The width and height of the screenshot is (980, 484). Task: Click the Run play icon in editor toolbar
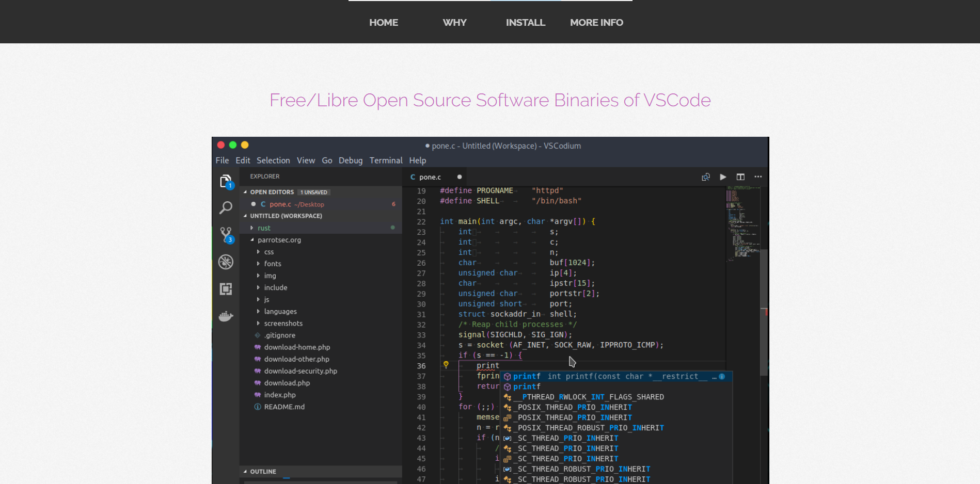click(x=723, y=177)
